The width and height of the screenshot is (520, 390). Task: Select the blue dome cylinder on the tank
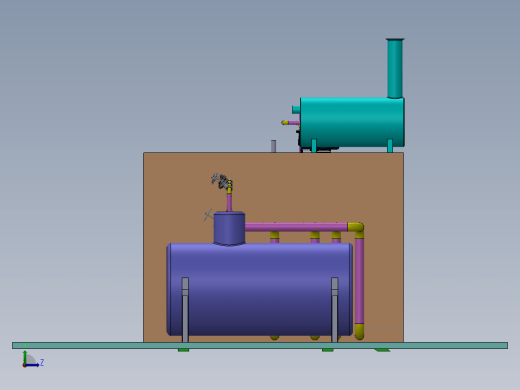(229, 229)
